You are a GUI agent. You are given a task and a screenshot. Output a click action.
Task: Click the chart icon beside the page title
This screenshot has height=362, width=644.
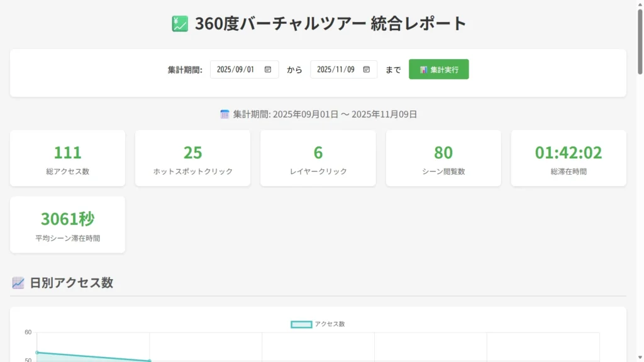click(x=180, y=24)
